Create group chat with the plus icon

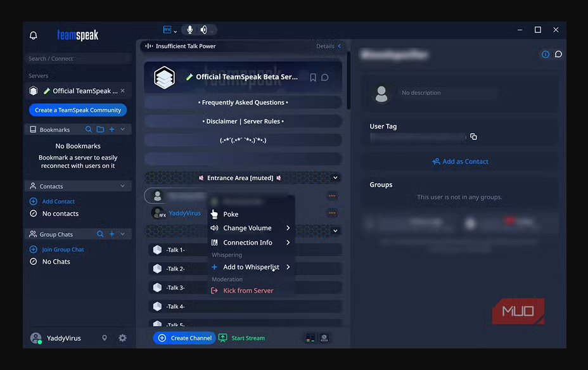pos(112,234)
